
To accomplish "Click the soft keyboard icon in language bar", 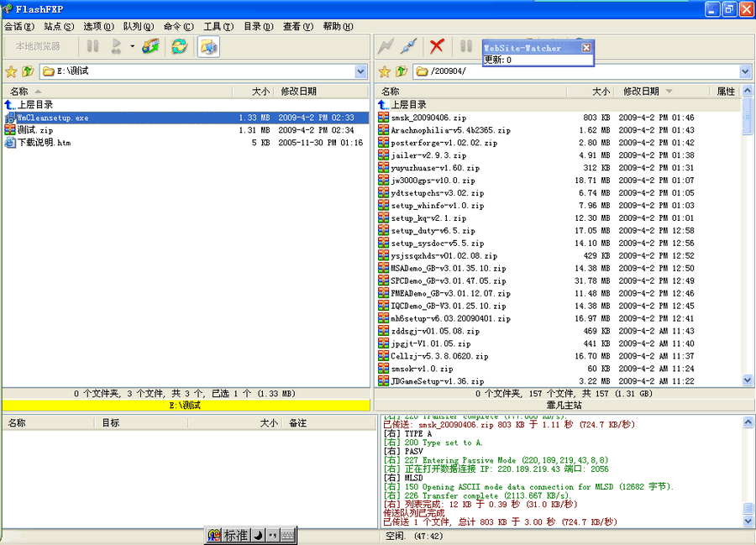I will click(x=289, y=536).
